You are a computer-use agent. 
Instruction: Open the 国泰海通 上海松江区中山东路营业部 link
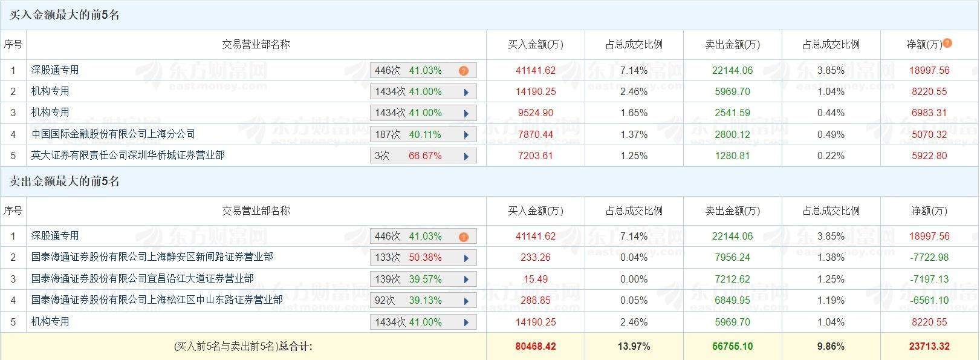[x=157, y=299]
